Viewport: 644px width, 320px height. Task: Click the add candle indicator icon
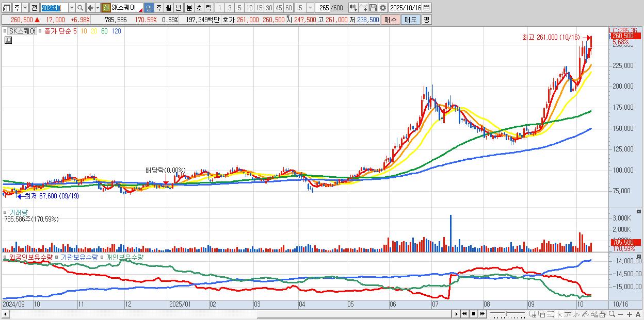pyautogui.click(x=353, y=8)
